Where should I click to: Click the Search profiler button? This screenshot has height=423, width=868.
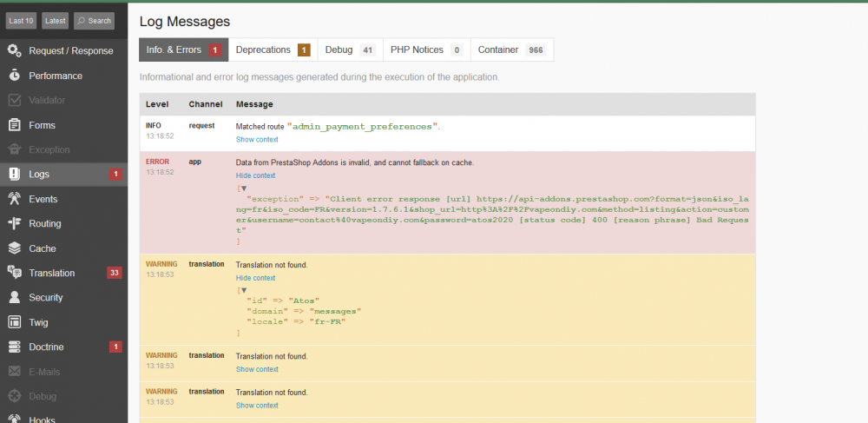(x=94, y=21)
